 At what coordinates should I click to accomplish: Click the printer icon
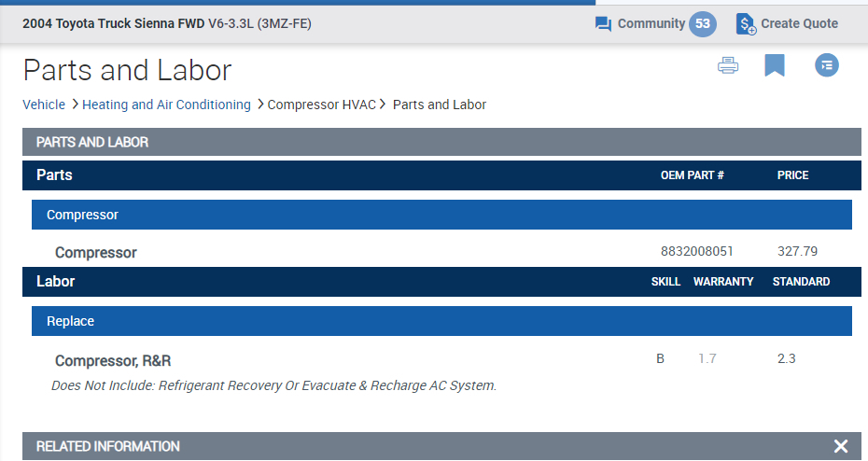pyautogui.click(x=727, y=65)
